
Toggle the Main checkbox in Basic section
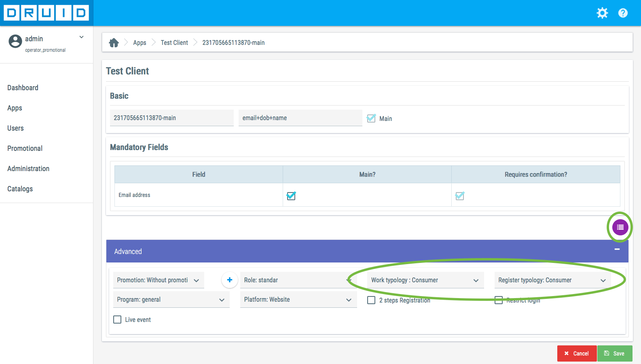[x=371, y=119]
